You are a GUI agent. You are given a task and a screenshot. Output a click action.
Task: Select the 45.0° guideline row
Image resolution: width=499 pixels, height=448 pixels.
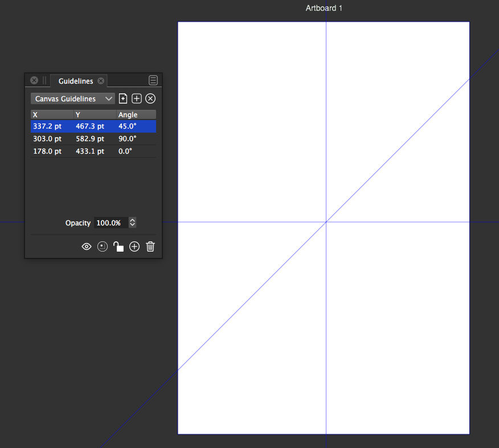click(93, 126)
